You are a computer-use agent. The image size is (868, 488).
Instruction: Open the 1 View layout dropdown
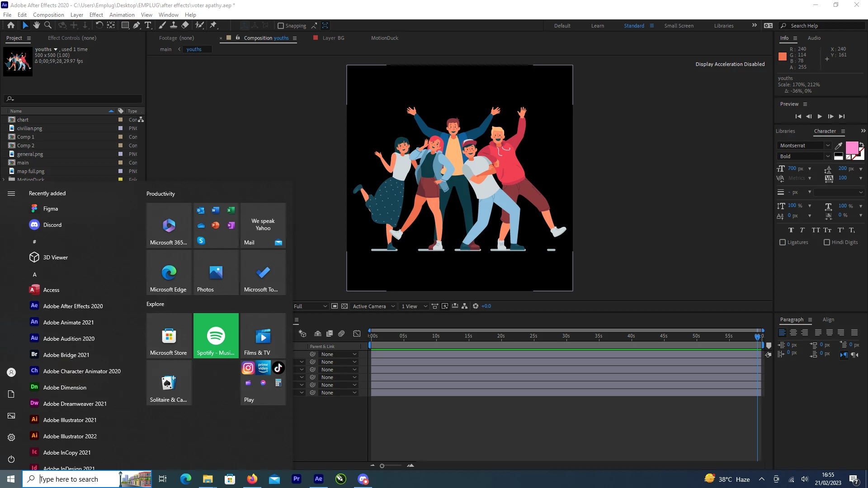pyautogui.click(x=414, y=306)
